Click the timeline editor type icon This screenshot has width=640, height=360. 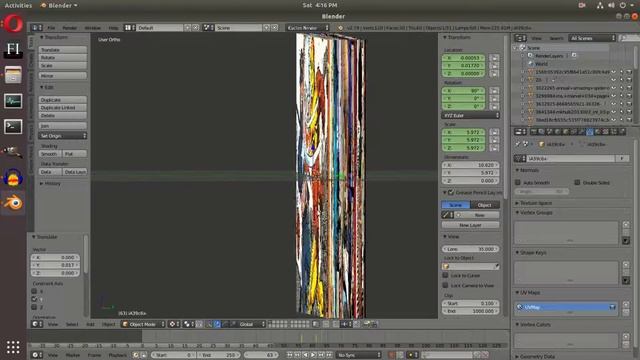(37, 355)
